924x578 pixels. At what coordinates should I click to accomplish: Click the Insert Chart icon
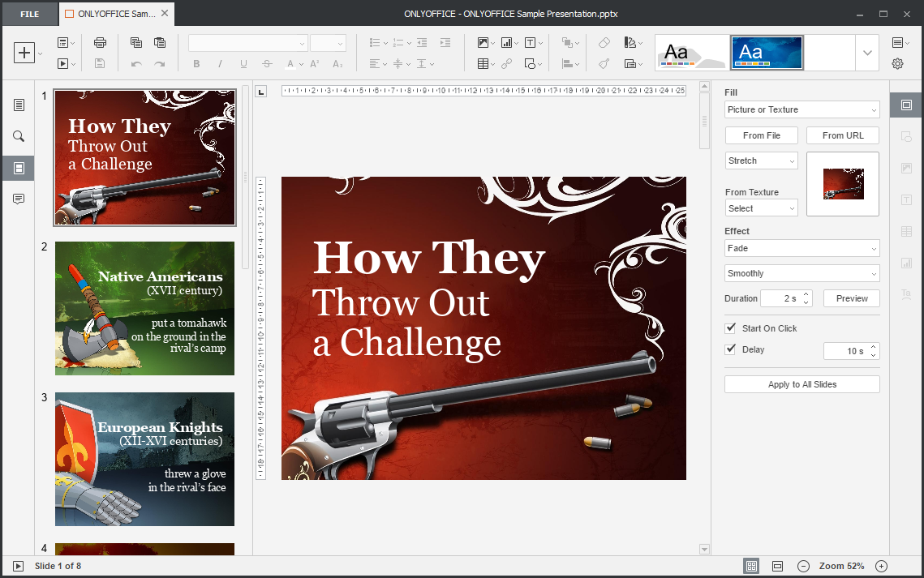(x=507, y=43)
